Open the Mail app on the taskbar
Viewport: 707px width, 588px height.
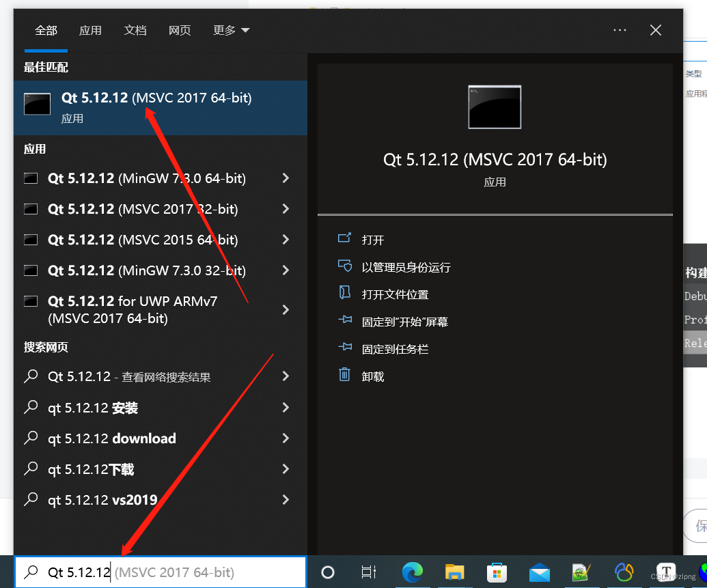539,572
